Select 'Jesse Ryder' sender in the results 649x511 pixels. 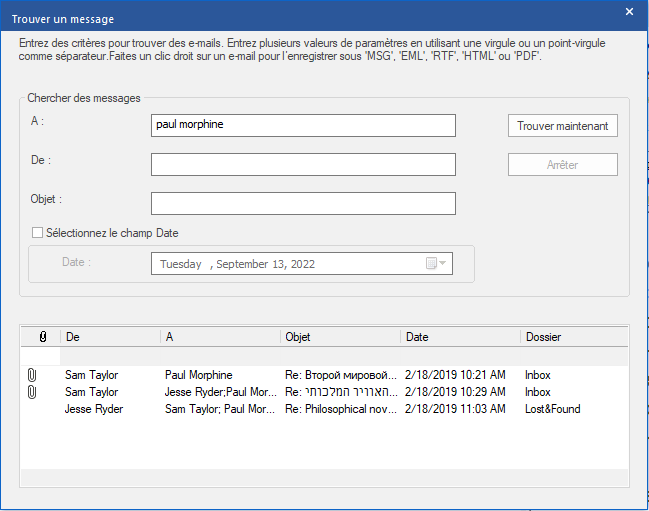pos(94,409)
